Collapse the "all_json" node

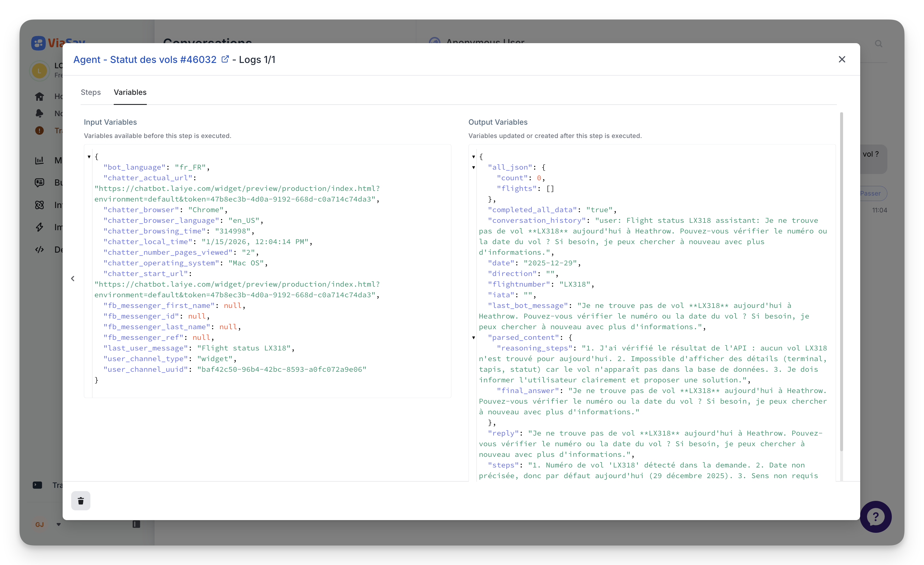[474, 167]
